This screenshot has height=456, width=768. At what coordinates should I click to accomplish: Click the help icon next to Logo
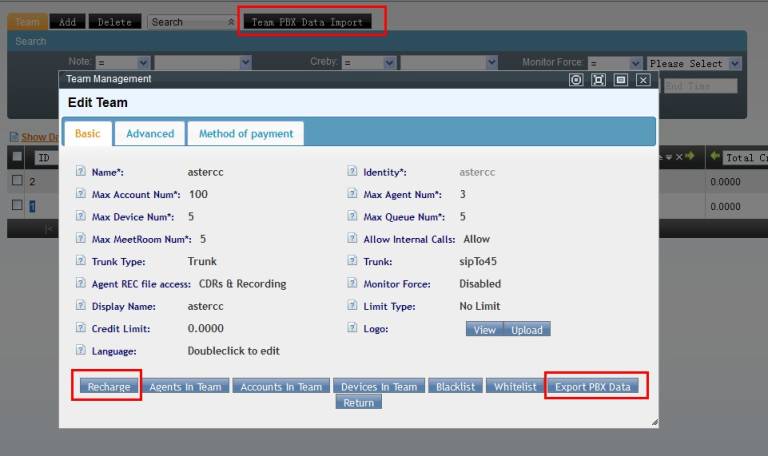click(352, 328)
